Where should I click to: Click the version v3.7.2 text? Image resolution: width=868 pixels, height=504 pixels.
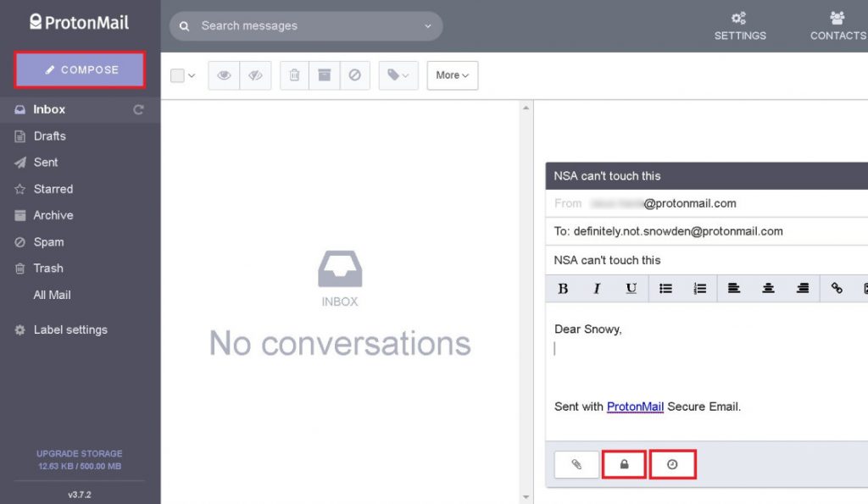point(80,495)
